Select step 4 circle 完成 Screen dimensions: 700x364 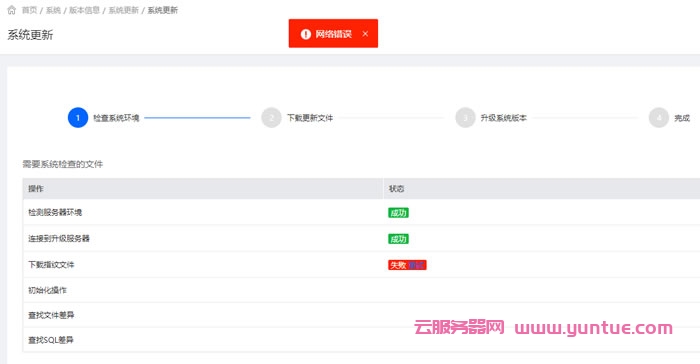click(x=658, y=117)
